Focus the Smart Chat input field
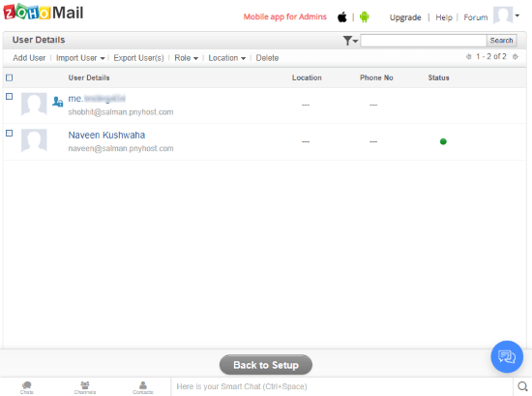Screen dimensions: 532x396 click(x=342, y=386)
